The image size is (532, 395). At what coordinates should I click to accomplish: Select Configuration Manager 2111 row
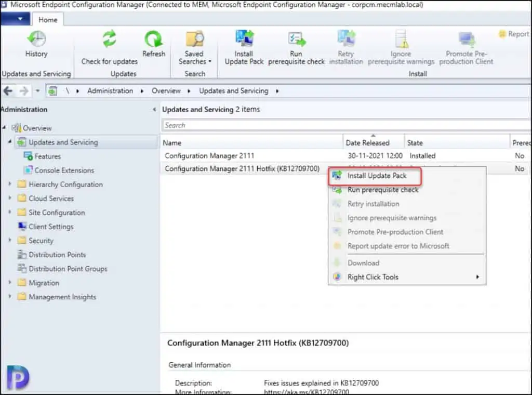(x=345, y=156)
